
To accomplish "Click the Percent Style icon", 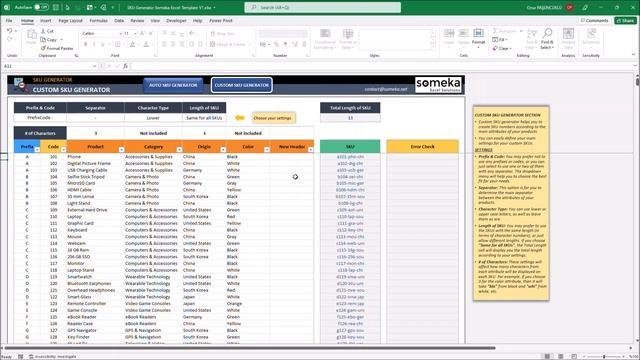I will [277, 44].
